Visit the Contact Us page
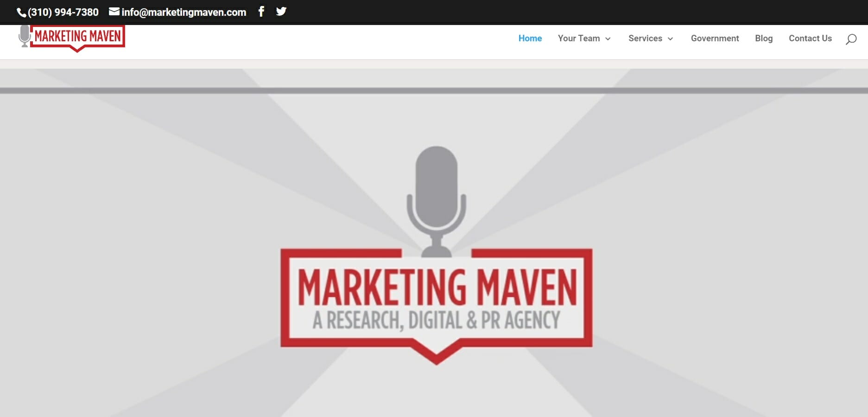868x417 pixels. pos(810,38)
